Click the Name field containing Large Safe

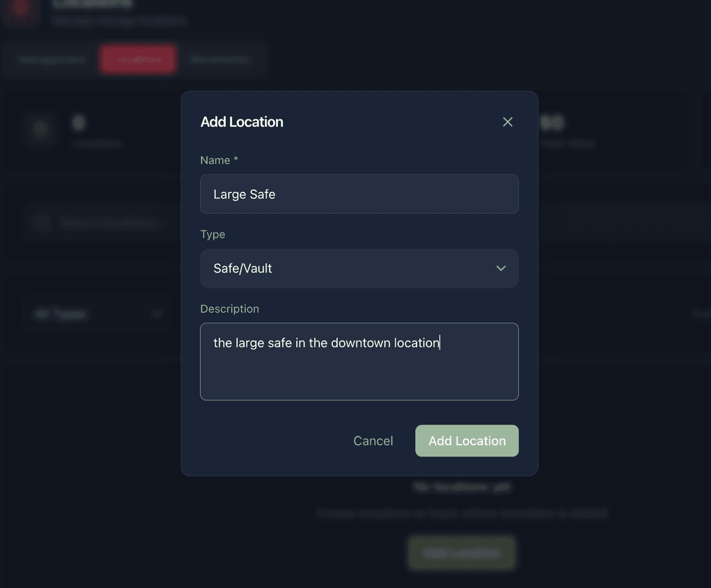pos(360,194)
